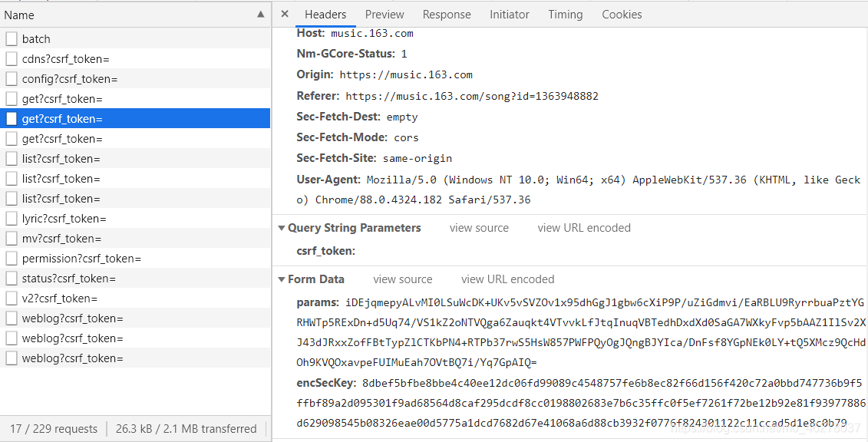Click the Name column header
This screenshot has height=442, width=868.
pyautogui.click(x=135, y=15)
